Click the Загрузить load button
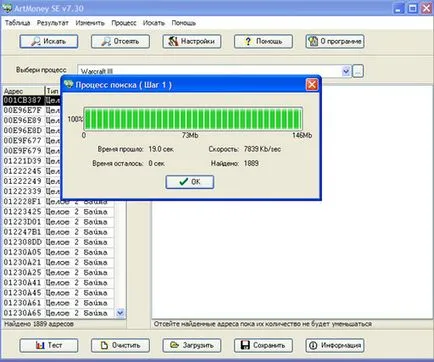 192,345
